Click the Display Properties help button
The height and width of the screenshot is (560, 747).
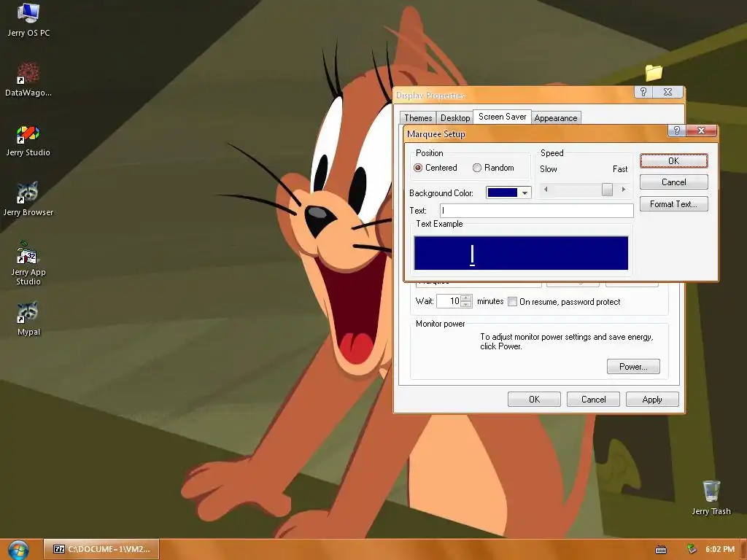coord(643,92)
